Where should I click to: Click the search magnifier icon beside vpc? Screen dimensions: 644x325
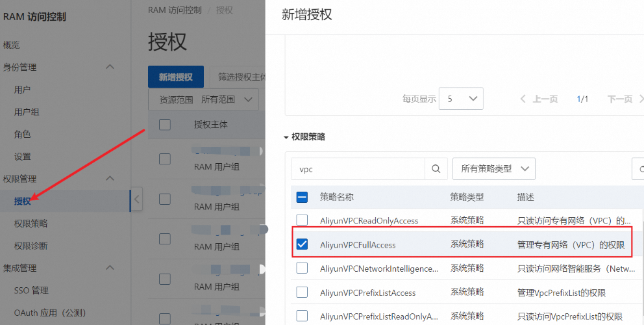click(x=436, y=168)
